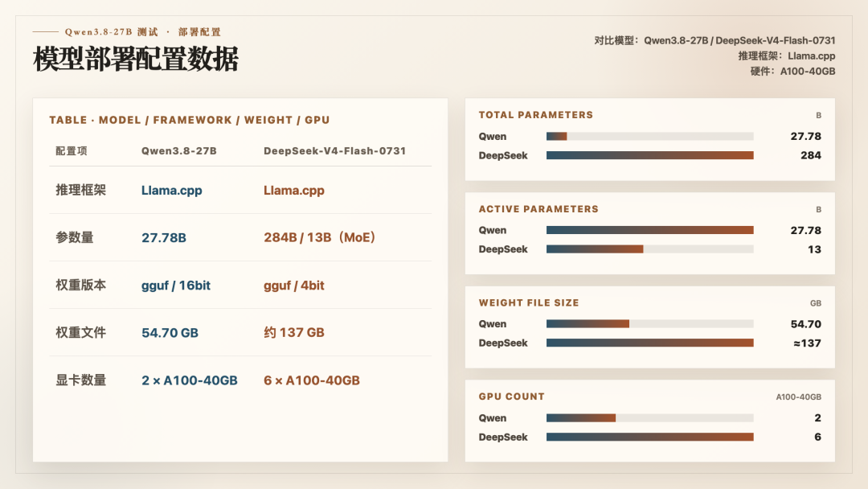Click the value 284 in Total Parameters
Image resolution: width=868 pixels, height=489 pixels.
pyautogui.click(x=811, y=155)
